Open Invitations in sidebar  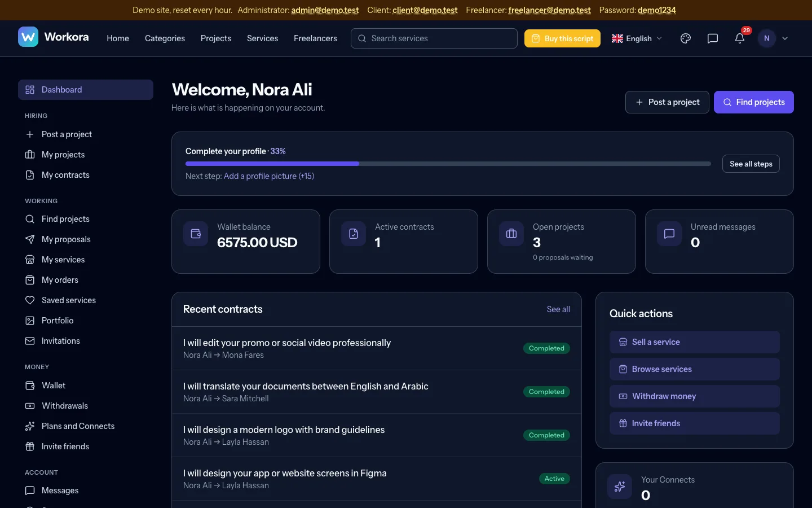point(86,341)
